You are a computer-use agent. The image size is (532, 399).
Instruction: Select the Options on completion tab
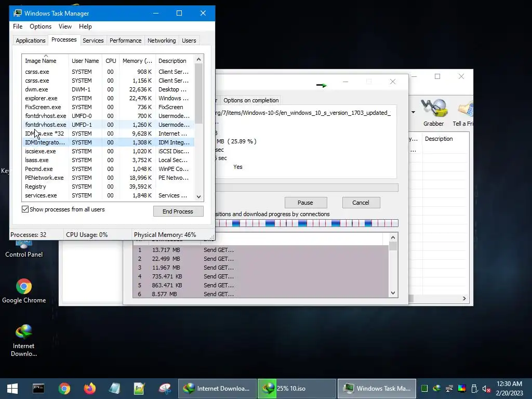[251, 100]
